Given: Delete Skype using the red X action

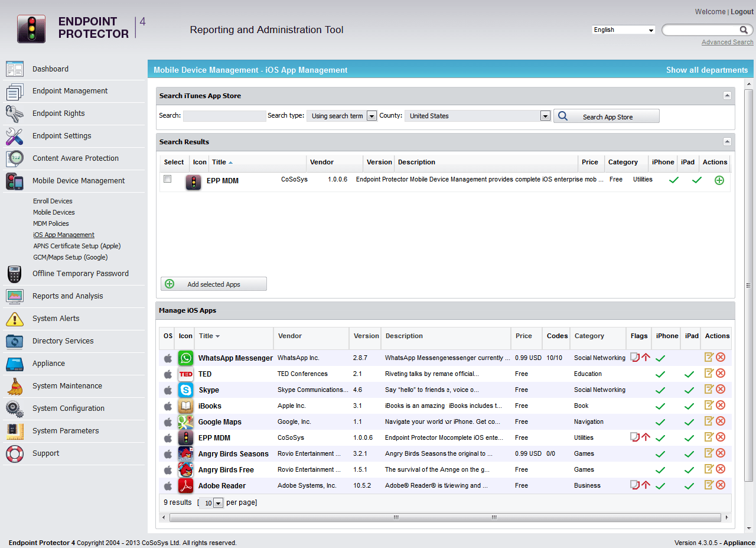Looking at the screenshot, I should 721,389.
